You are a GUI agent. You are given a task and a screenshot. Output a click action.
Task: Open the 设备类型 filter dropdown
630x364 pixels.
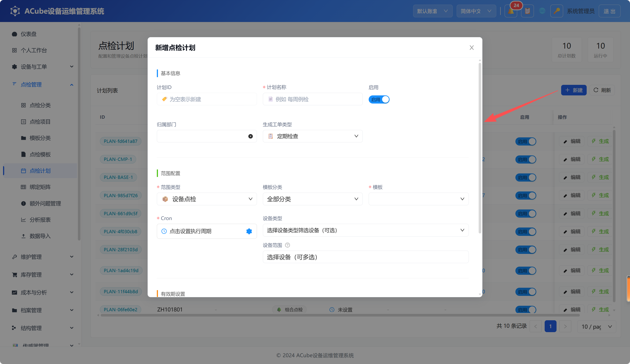366,230
